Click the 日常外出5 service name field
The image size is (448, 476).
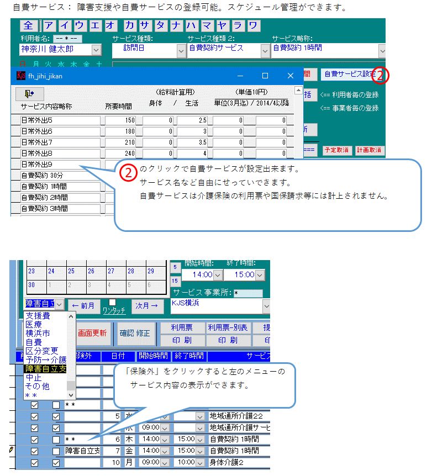60,120
